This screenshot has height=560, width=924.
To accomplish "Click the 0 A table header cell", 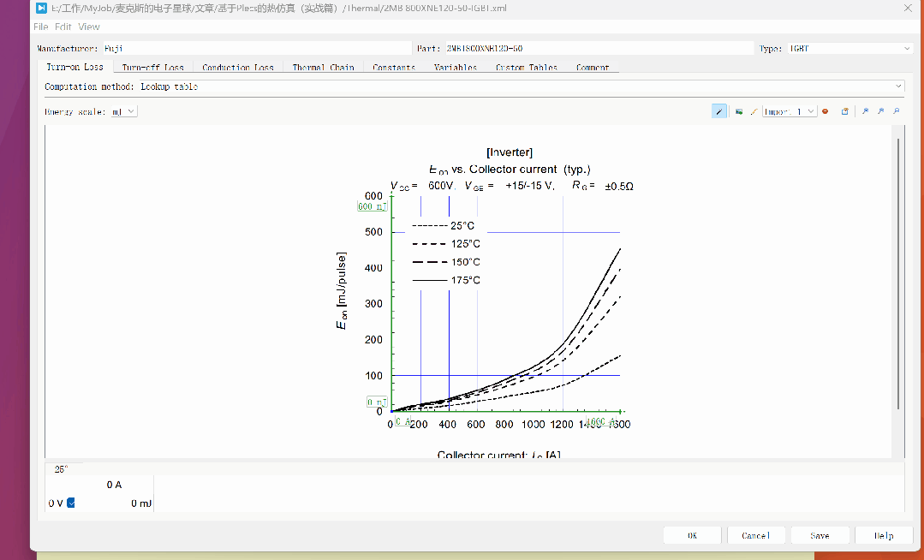I will click(x=114, y=485).
